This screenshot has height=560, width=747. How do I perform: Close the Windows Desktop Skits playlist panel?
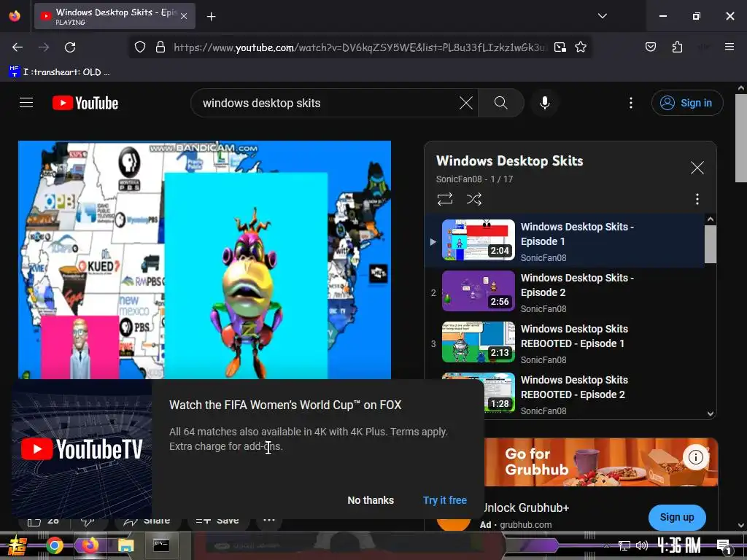click(697, 168)
